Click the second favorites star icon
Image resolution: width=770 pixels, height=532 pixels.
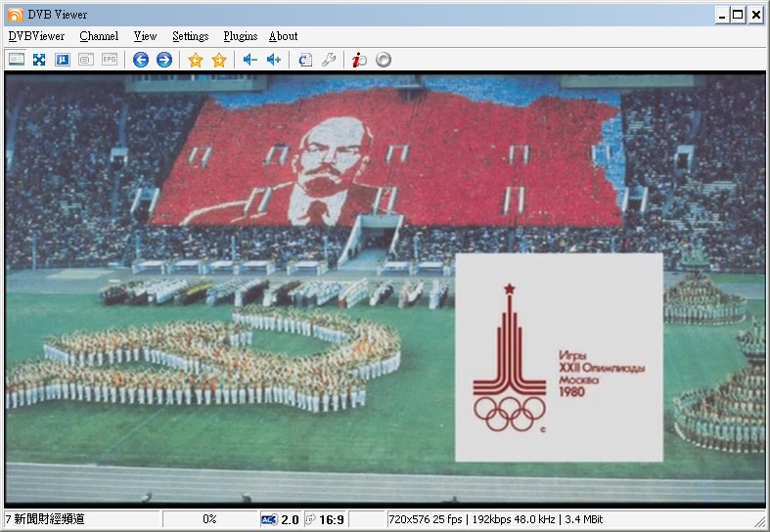[x=219, y=60]
